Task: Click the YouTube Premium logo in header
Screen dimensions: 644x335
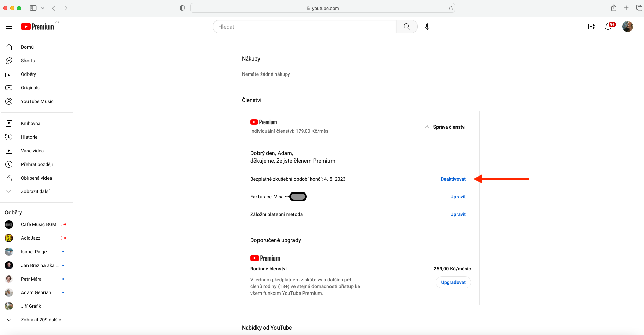Action: [x=38, y=27]
